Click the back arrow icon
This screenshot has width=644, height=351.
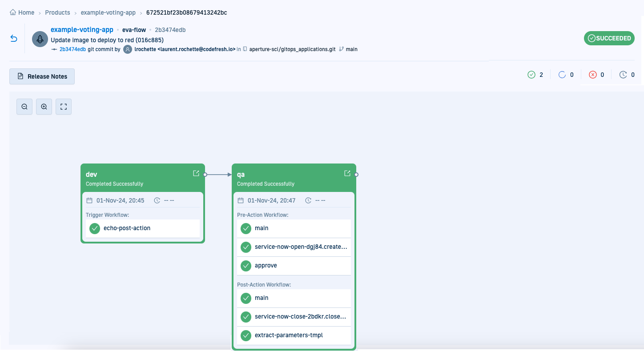point(14,39)
